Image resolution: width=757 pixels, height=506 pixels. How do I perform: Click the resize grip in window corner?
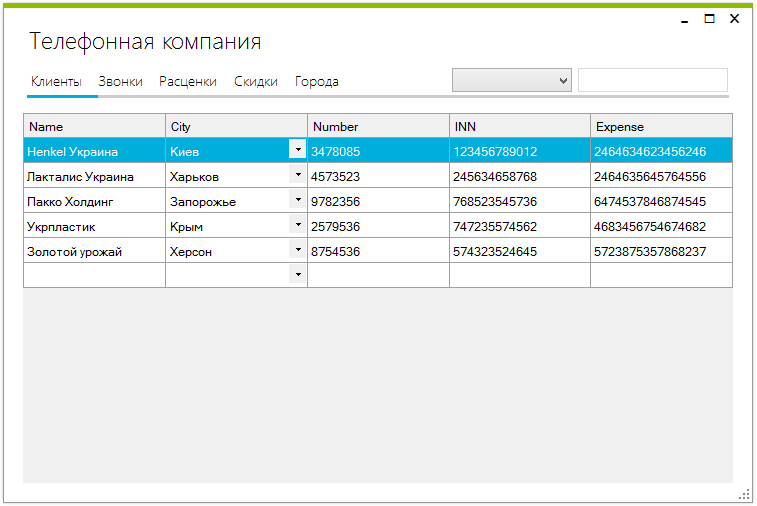(x=744, y=495)
